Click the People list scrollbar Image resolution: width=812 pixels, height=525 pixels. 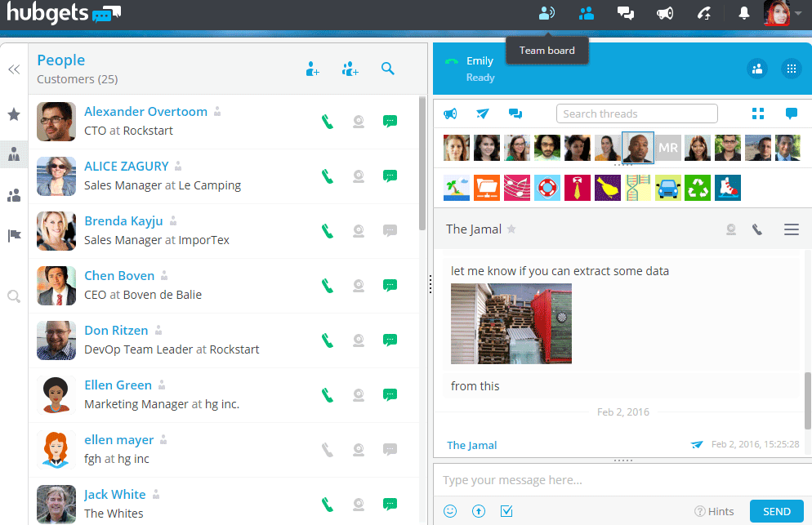(422, 163)
